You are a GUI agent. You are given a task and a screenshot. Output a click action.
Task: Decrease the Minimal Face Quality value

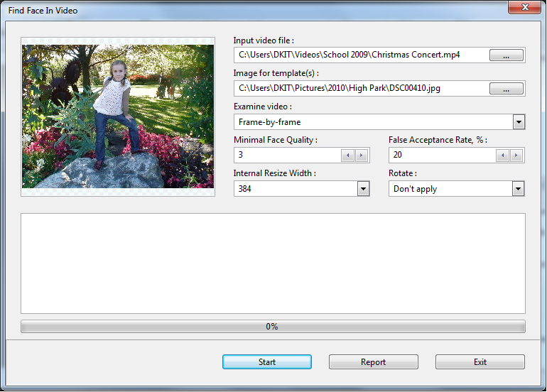[348, 156]
